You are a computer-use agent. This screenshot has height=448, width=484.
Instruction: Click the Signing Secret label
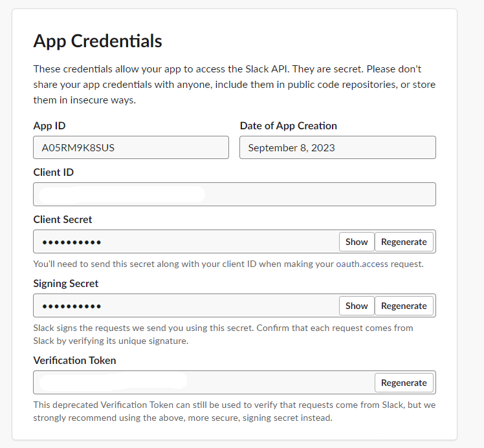coord(66,283)
